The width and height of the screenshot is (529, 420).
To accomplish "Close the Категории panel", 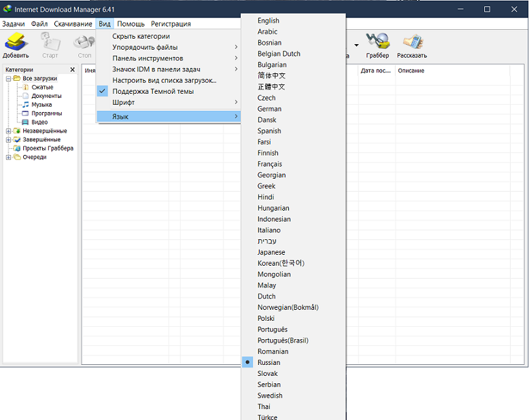I will click(x=72, y=69).
